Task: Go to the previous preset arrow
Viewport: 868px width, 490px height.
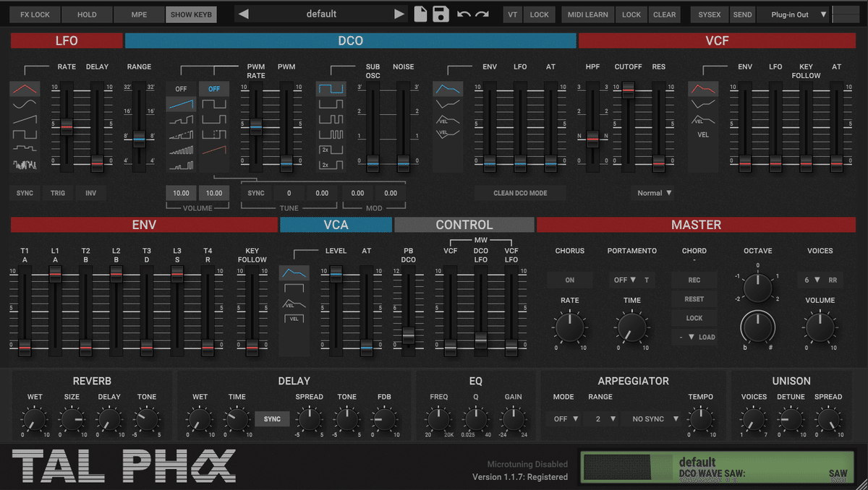Action: pos(243,14)
